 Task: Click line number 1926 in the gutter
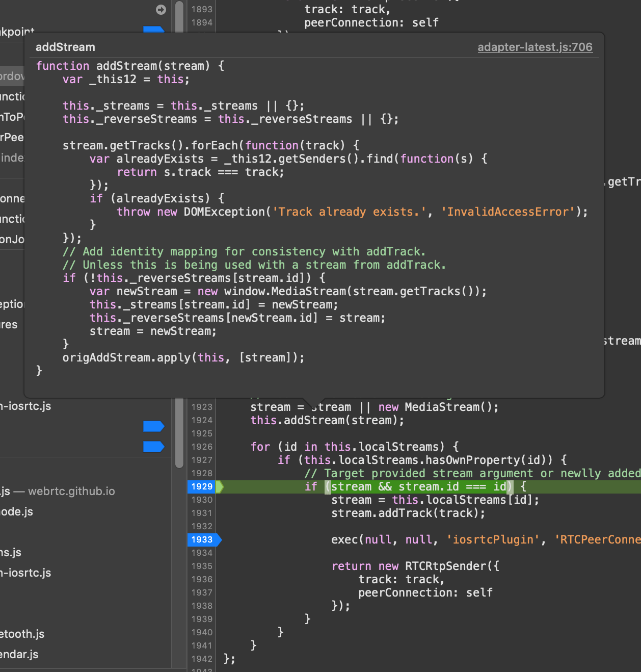pyautogui.click(x=202, y=447)
